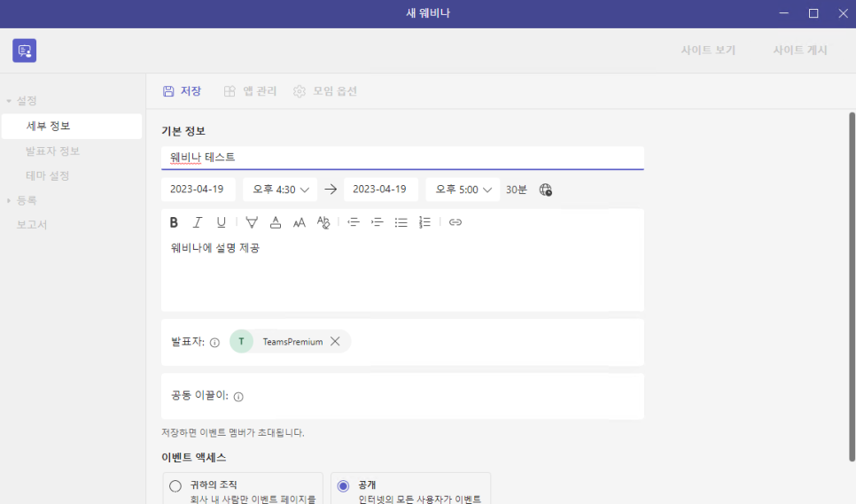Open 발표자 정보 in sidebar
Image resolution: width=856 pixels, height=504 pixels.
tap(53, 151)
